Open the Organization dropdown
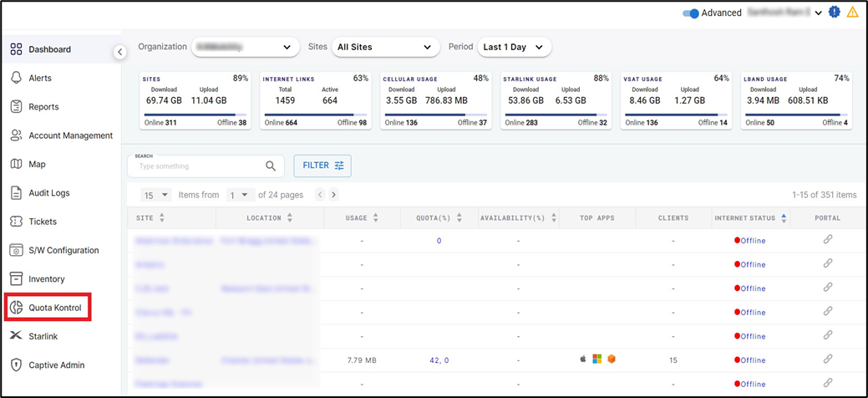The height and width of the screenshot is (398, 868). click(x=246, y=48)
